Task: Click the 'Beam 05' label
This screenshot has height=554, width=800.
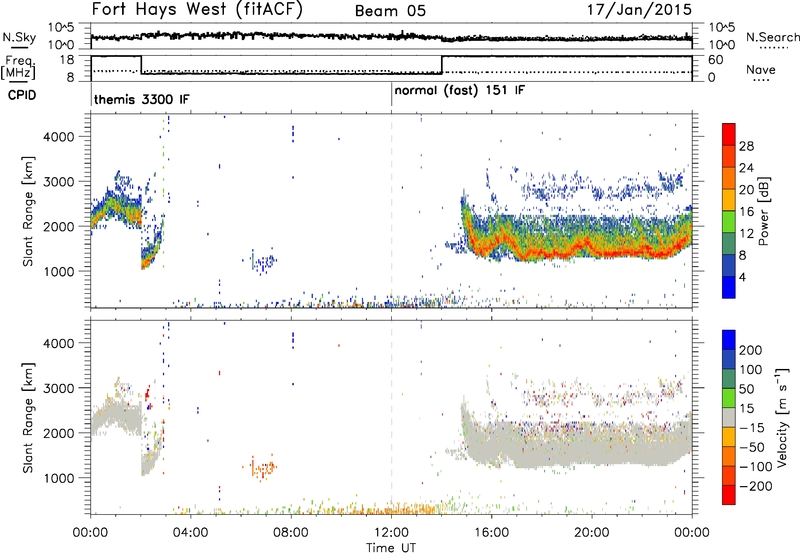Action: [x=390, y=11]
